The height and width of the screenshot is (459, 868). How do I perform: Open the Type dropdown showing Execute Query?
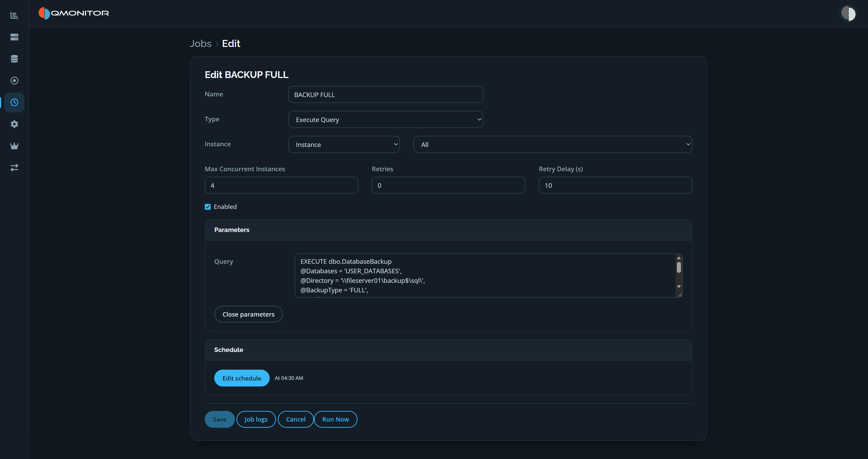pos(385,120)
